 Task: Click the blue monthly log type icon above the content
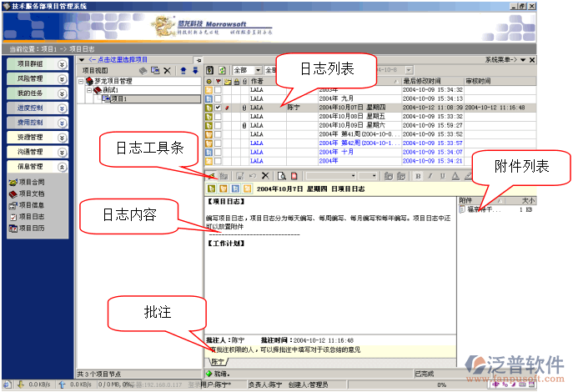coord(235,188)
